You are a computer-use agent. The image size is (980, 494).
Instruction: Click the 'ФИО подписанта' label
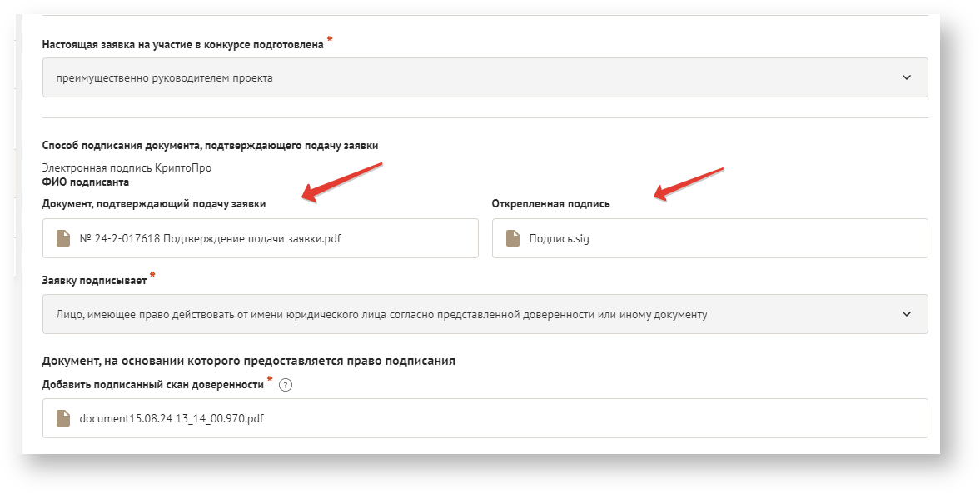(85, 182)
